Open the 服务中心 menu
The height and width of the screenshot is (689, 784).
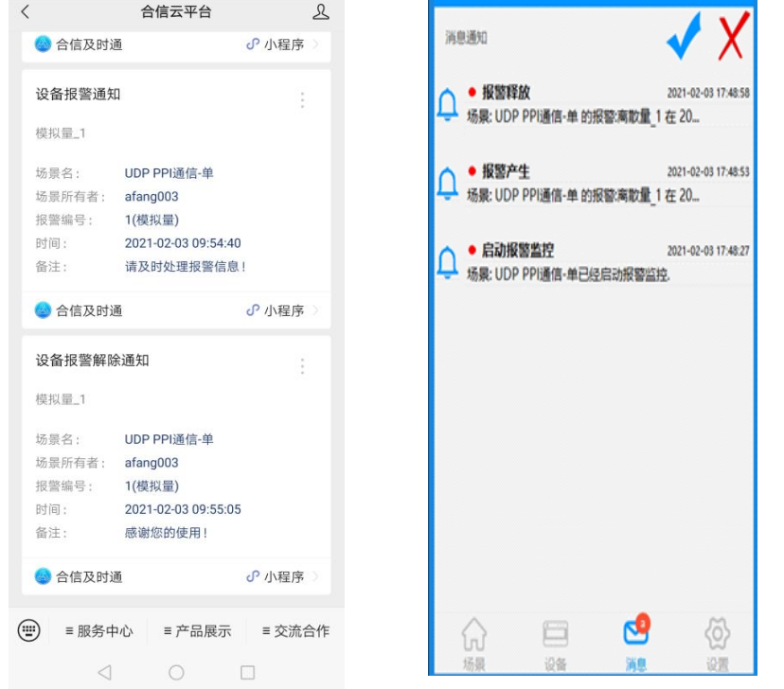[x=99, y=631]
